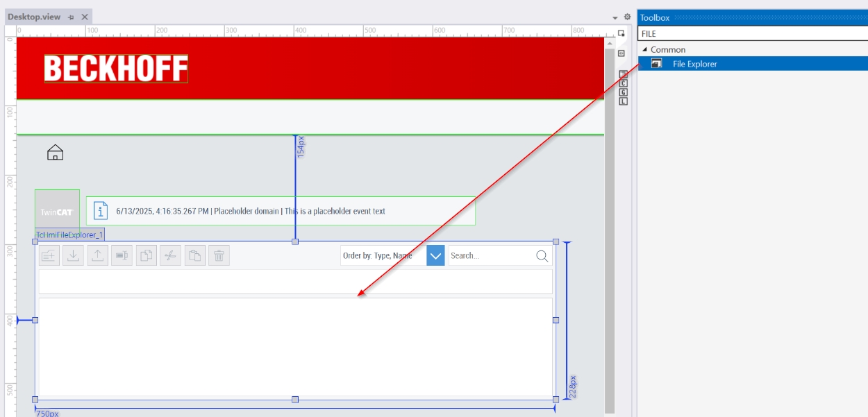868x417 pixels.
Task: Click the info icon in the event line
Action: [x=101, y=211]
